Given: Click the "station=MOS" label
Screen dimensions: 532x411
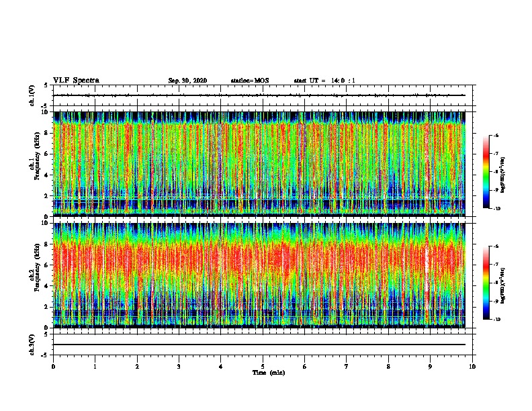Looking at the screenshot, I should click(250, 81).
